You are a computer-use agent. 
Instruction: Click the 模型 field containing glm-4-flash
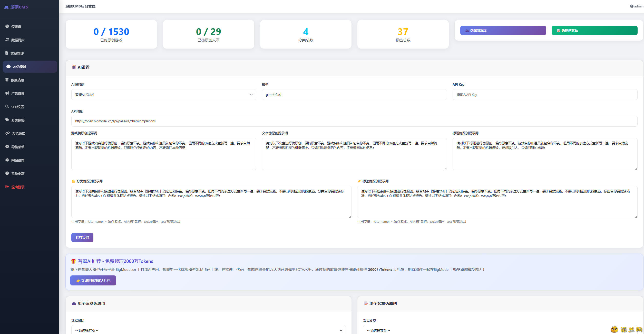pos(354,95)
